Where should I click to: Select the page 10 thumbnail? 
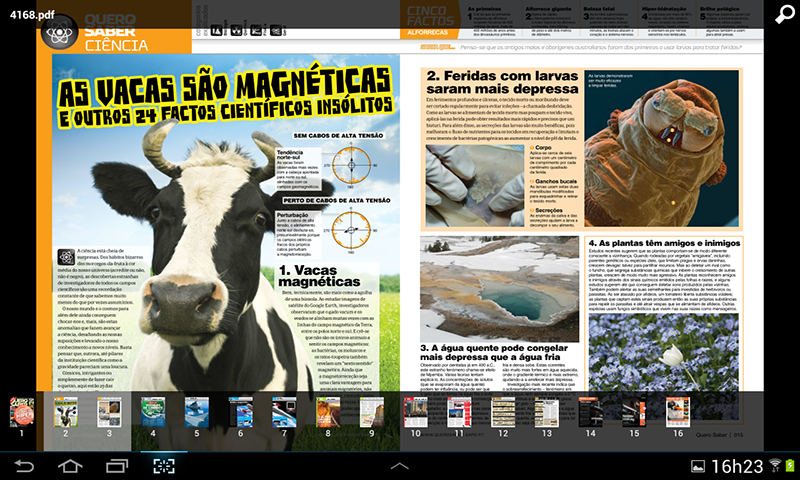point(416,412)
